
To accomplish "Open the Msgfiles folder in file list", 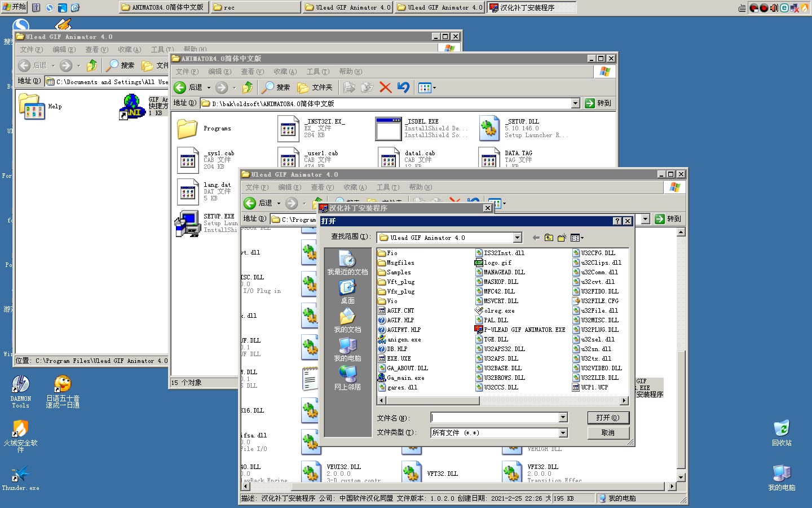I will 396,262.
